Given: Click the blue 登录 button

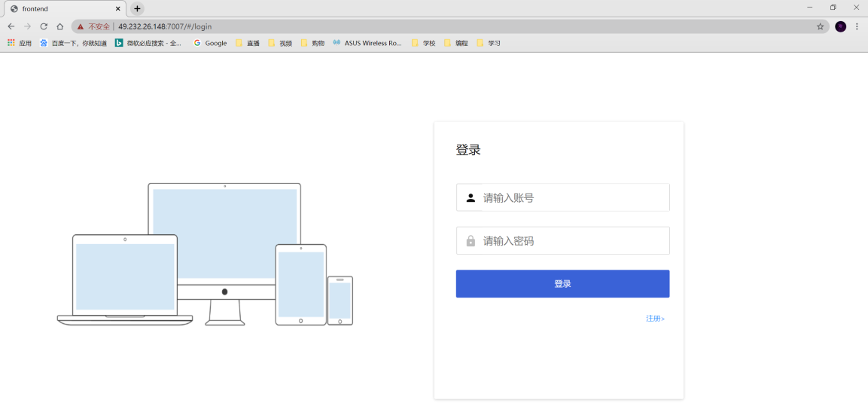Looking at the screenshot, I should point(562,283).
